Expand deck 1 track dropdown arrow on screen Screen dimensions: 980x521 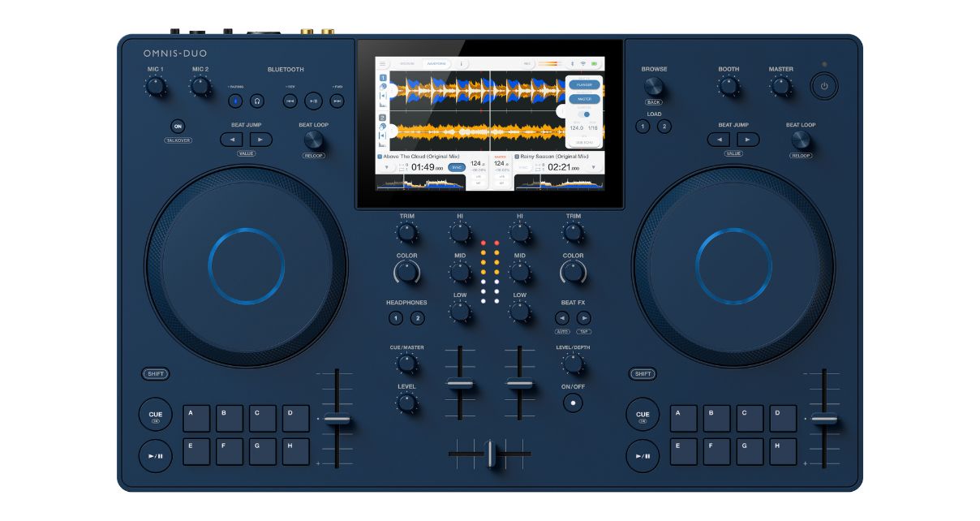tap(386, 167)
